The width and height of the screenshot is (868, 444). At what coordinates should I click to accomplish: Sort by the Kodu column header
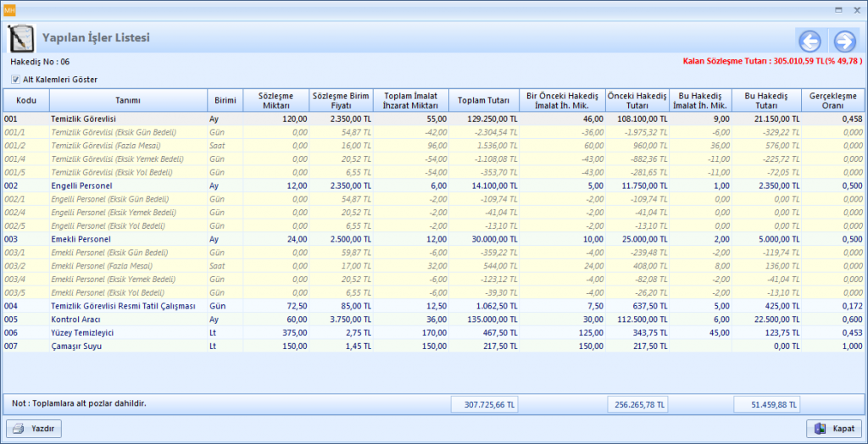[25, 101]
